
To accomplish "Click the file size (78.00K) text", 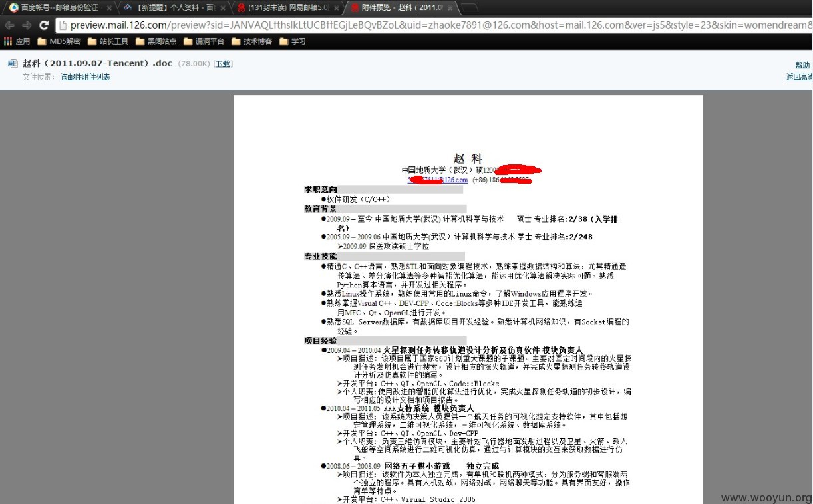I will [193, 64].
